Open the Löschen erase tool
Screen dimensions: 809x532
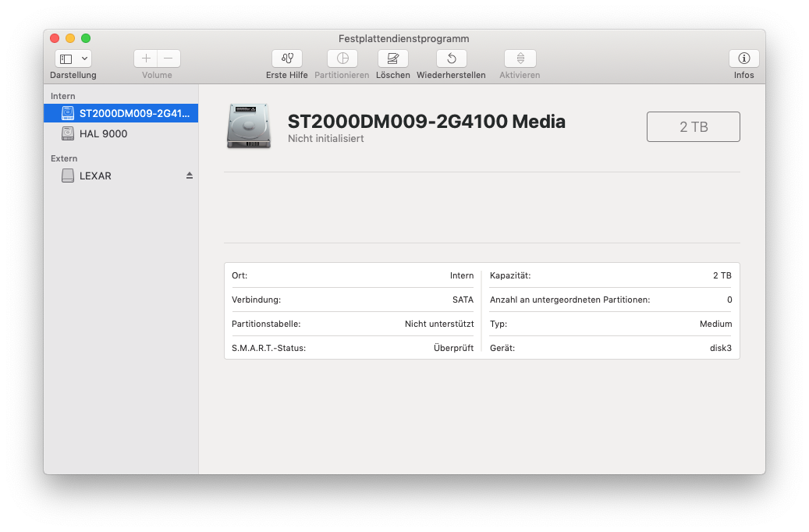(x=392, y=59)
